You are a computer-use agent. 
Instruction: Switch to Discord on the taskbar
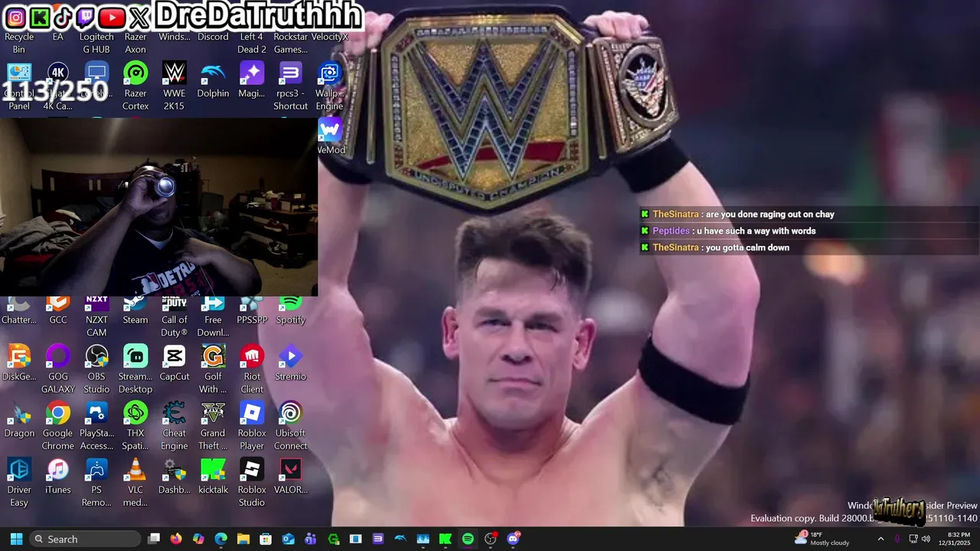tap(513, 539)
